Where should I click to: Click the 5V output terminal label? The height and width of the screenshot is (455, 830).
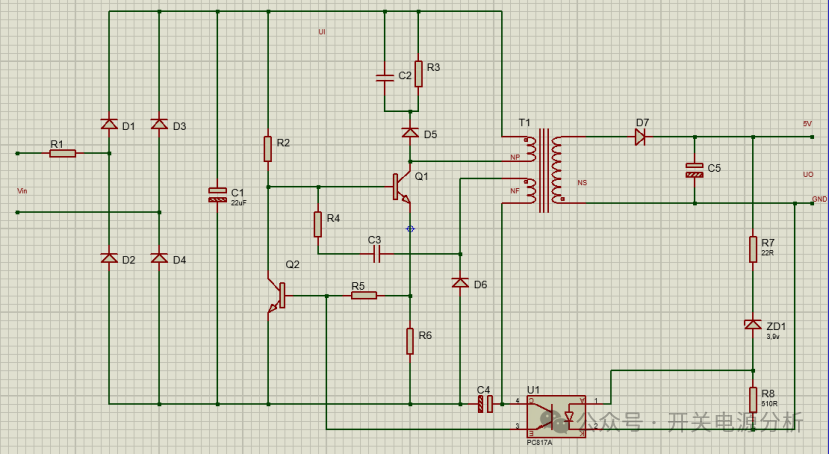[807, 123]
